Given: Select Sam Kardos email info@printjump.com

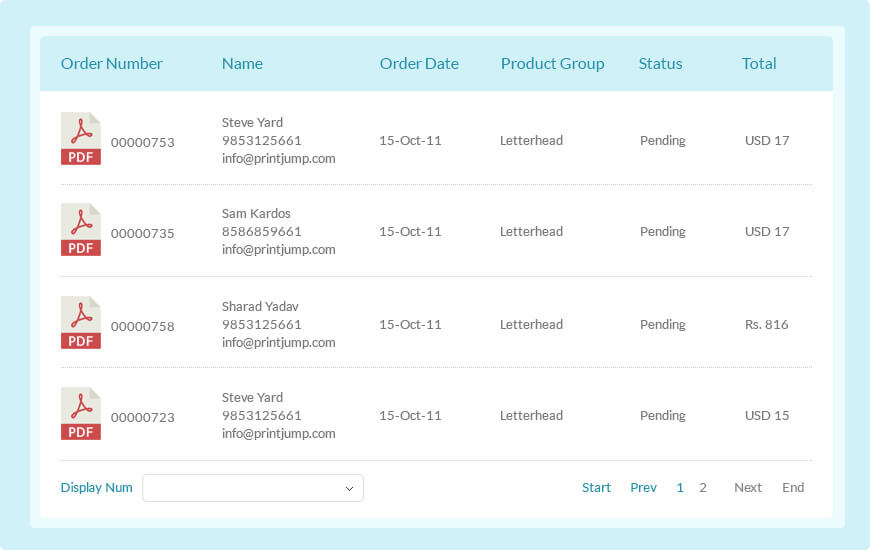Looking at the screenshot, I should coord(279,250).
